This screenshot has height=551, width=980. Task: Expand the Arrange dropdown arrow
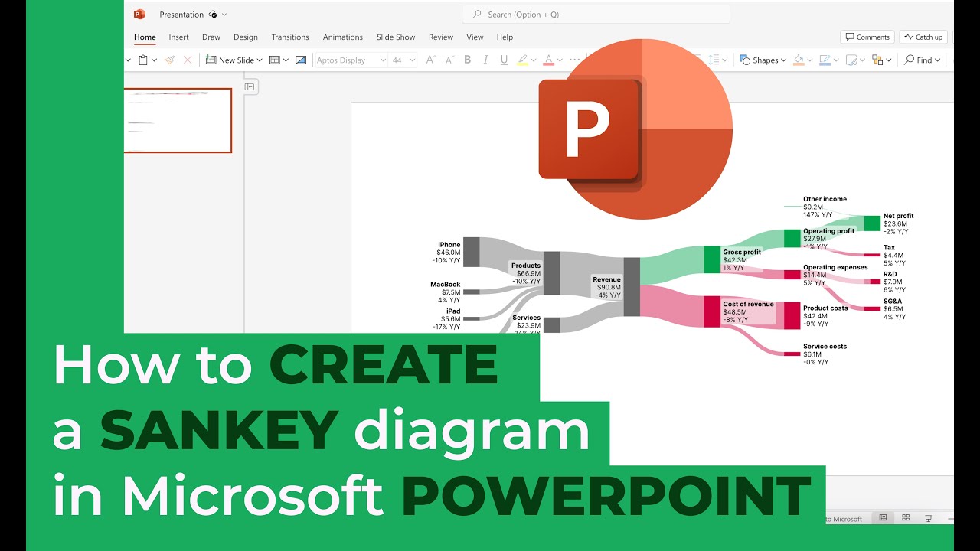click(x=889, y=60)
